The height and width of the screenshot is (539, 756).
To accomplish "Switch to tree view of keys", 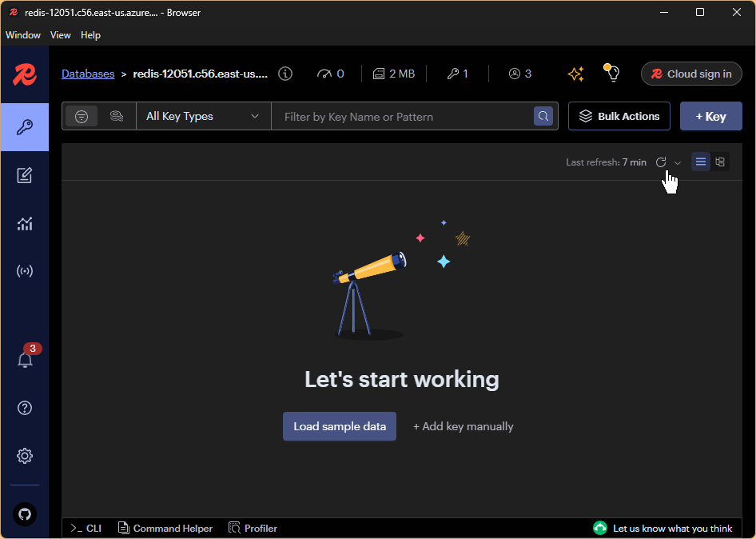I will 720,162.
